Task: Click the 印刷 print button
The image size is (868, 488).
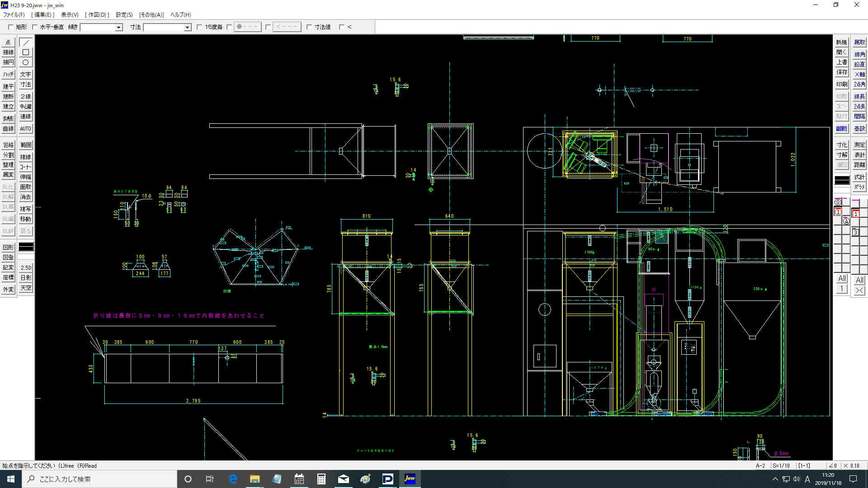Action: [841, 84]
